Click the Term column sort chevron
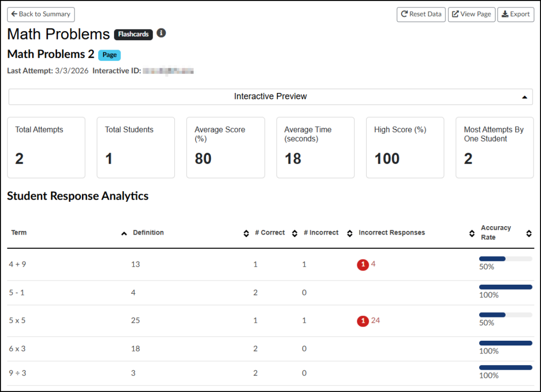This screenshot has height=392, width=541. [124, 233]
